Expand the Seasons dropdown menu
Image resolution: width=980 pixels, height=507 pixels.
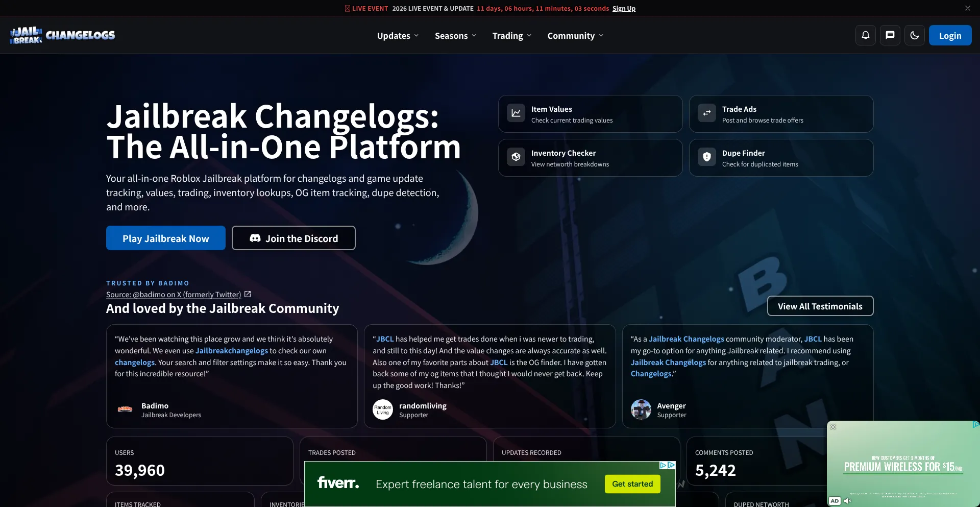click(x=455, y=36)
